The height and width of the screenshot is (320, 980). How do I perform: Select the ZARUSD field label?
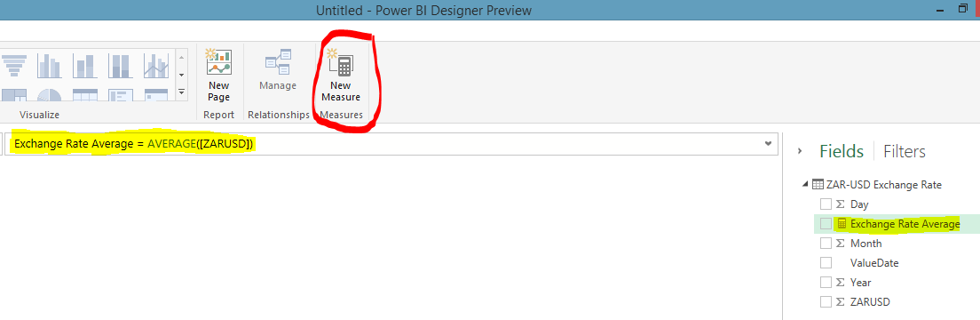(870, 301)
